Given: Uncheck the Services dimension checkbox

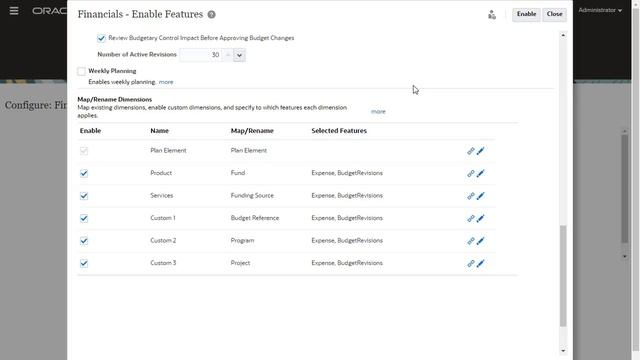Looking at the screenshot, I should (84, 196).
